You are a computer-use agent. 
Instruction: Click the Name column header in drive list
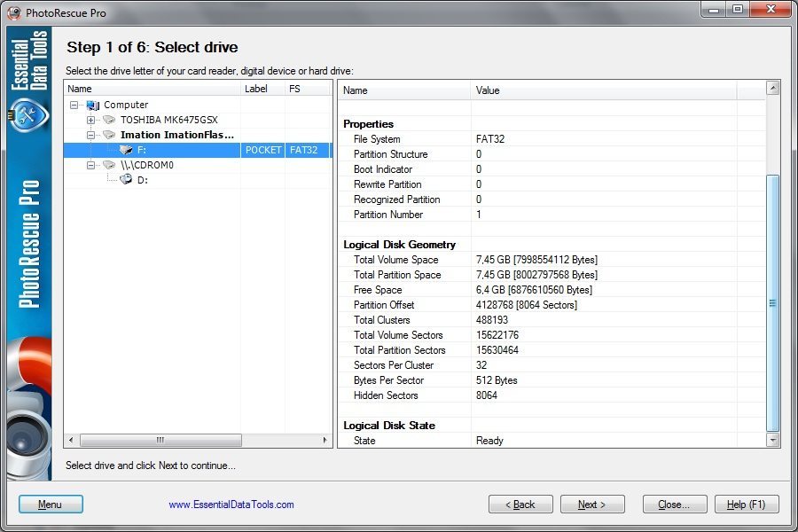tap(152, 89)
